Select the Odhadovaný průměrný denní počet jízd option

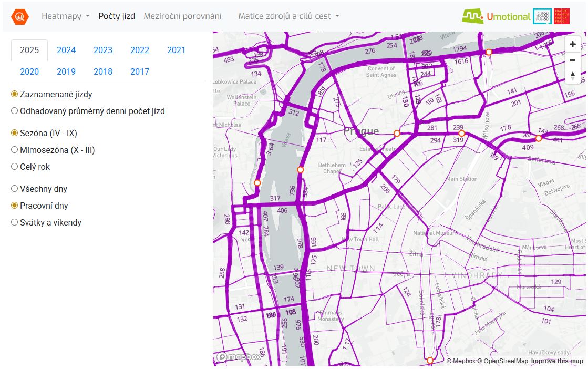coord(15,111)
